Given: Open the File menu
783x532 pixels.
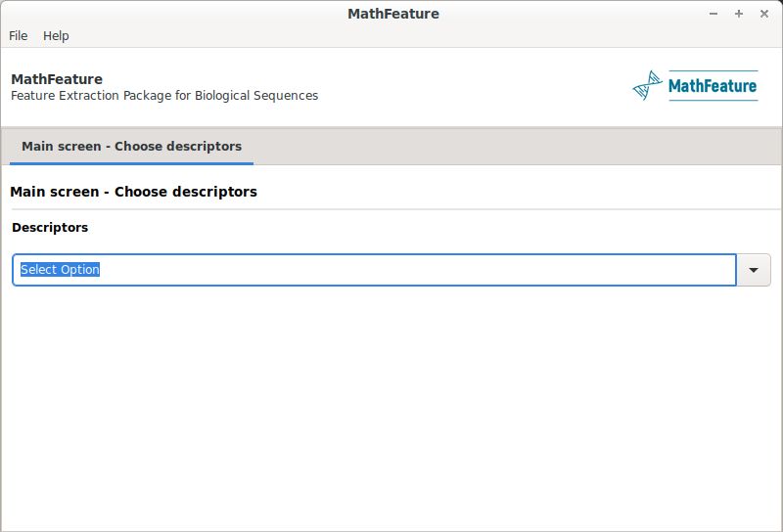Looking at the screenshot, I should coord(18,36).
